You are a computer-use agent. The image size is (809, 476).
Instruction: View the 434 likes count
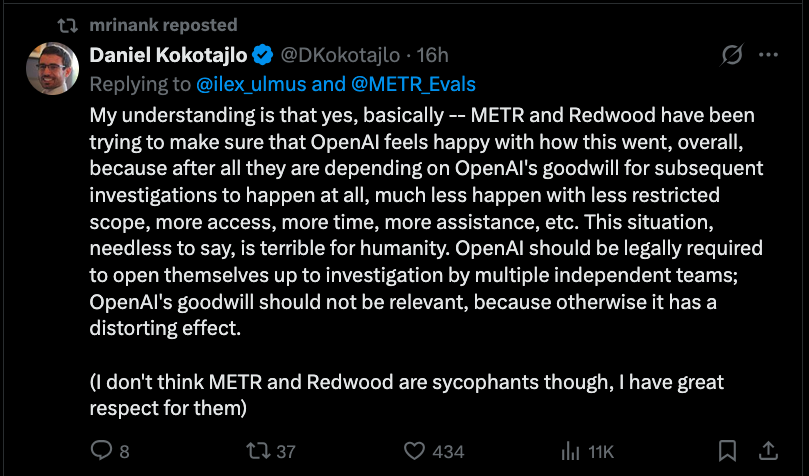(x=448, y=452)
